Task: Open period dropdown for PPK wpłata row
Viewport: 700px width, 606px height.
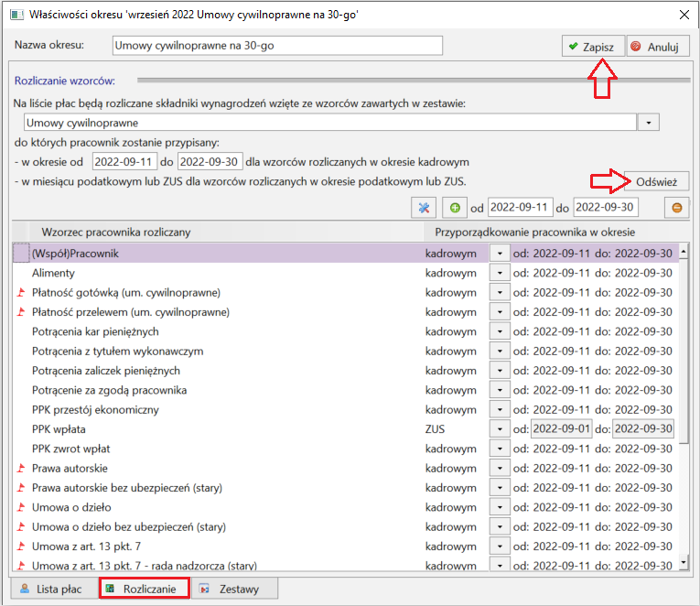Action: 500,429
